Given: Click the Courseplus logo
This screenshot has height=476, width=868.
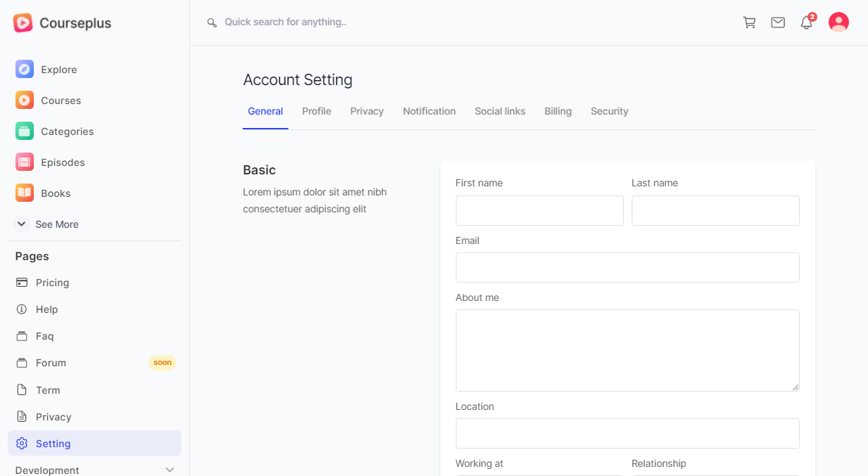Looking at the screenshot, I should [62, 23].
